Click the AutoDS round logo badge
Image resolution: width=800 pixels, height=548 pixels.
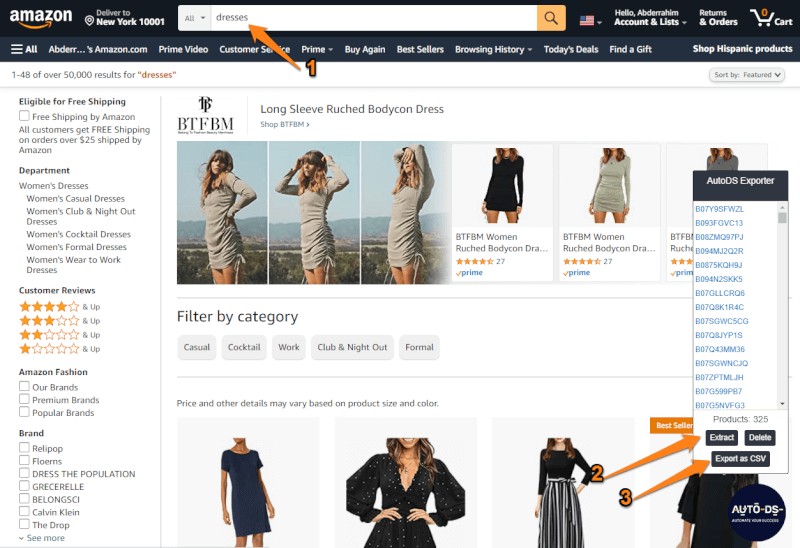(x=756, y=512)
